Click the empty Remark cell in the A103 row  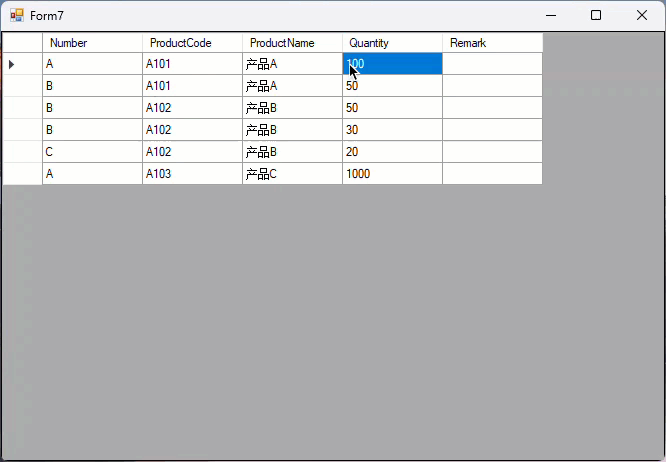[x=492, y=174]
